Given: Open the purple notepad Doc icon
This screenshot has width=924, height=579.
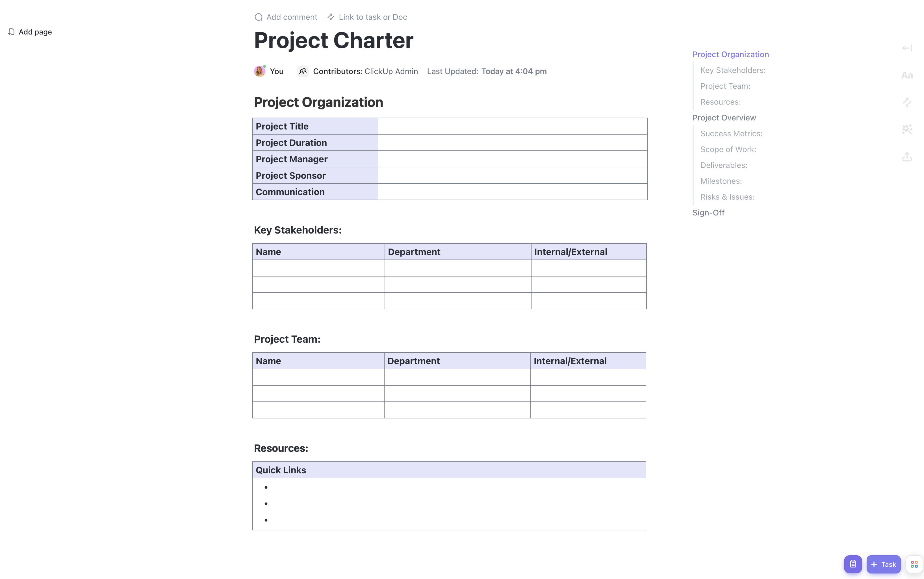Looking at the screenshot, I should (853, 564).
